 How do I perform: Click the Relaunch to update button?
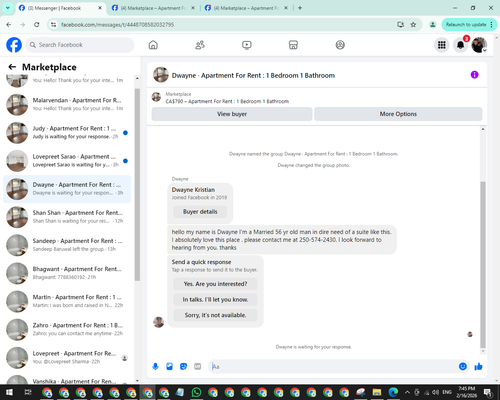[469, 24]
